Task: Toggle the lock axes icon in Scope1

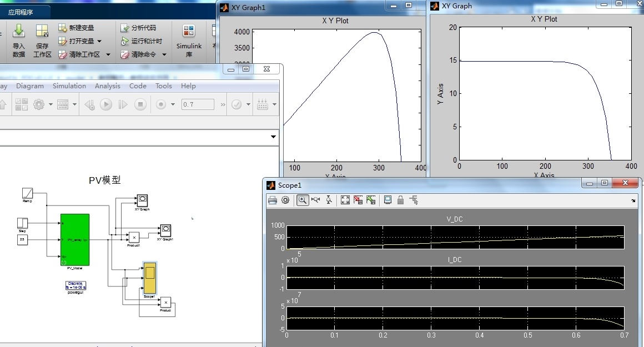Action: point(400,200)
